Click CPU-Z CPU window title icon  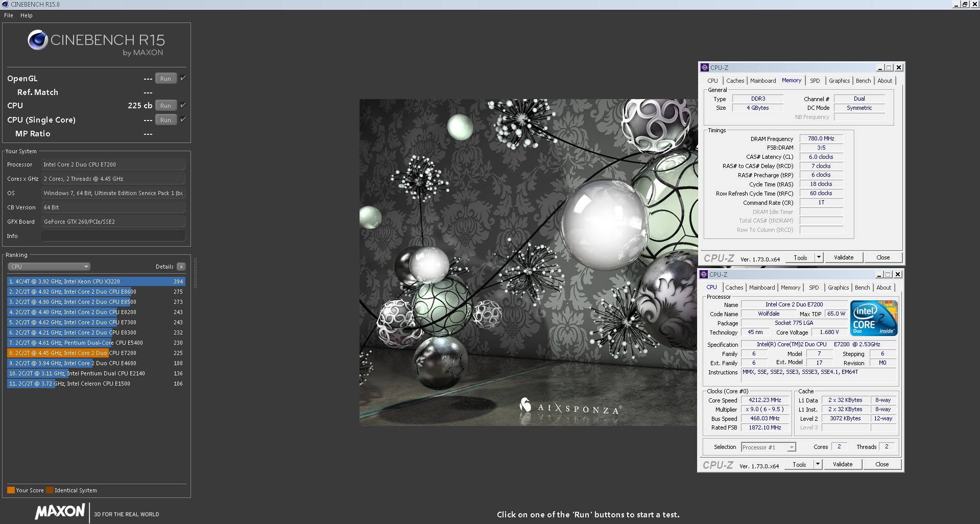pyautogui.click(x=704, y=274)
